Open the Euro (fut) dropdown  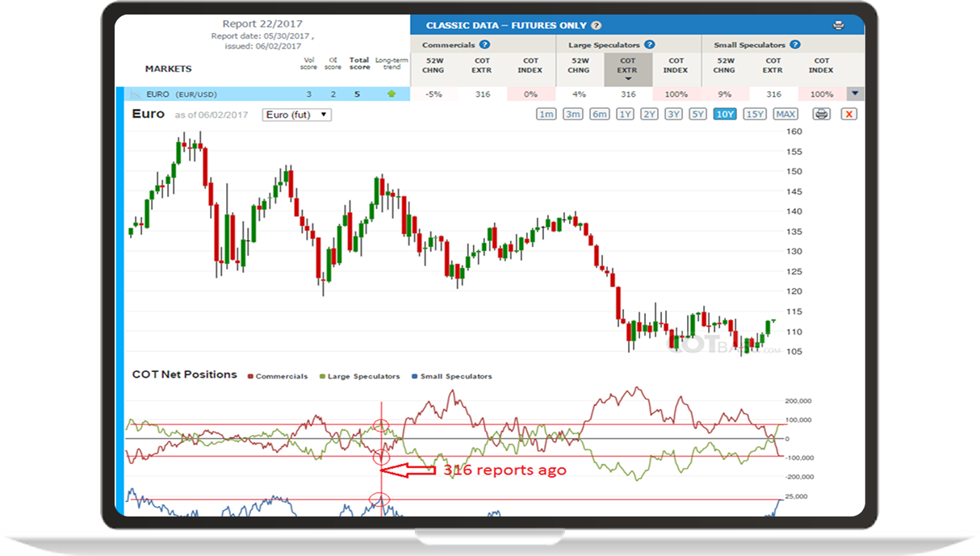tap(297, 115)
